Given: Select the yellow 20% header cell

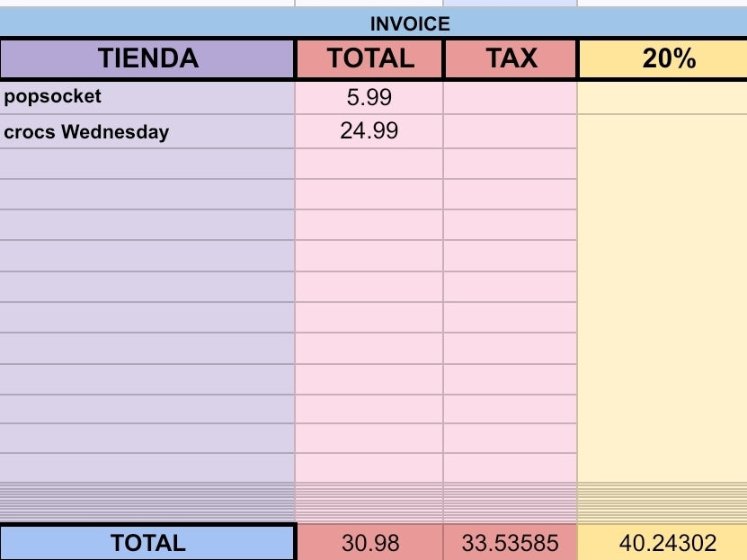Looking at the screenshot, I should click(x=669, y=59).
